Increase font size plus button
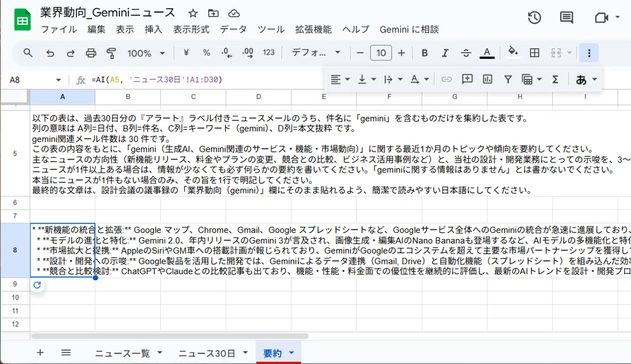Image resolution: width=631 pixels, height=364 pixels. coord(401,53)
